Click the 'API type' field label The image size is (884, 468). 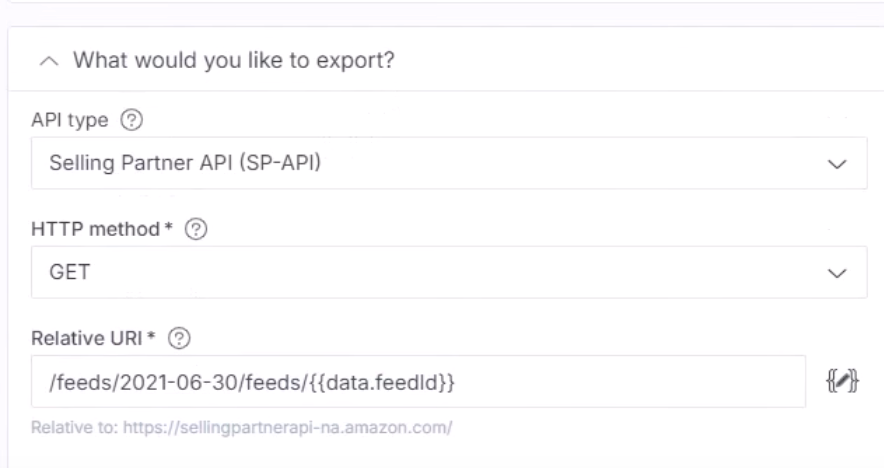pos(69,120)
